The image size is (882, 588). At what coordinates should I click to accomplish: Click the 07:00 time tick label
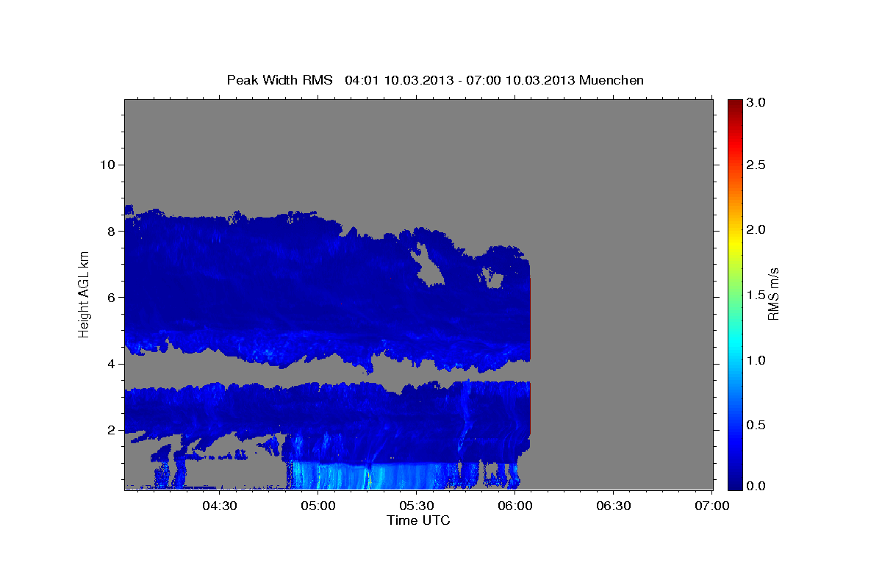711,506
